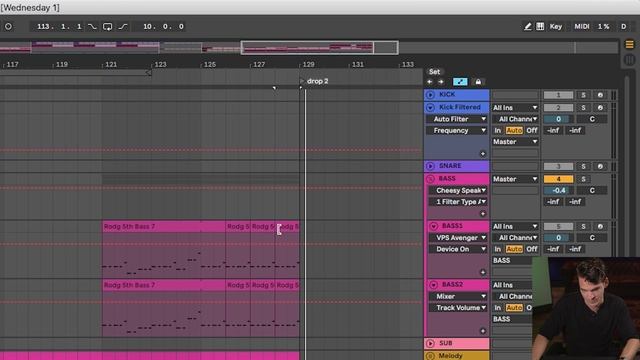
Task: Set Kick Filtered monitor to Off
Action: click(531, 131)
